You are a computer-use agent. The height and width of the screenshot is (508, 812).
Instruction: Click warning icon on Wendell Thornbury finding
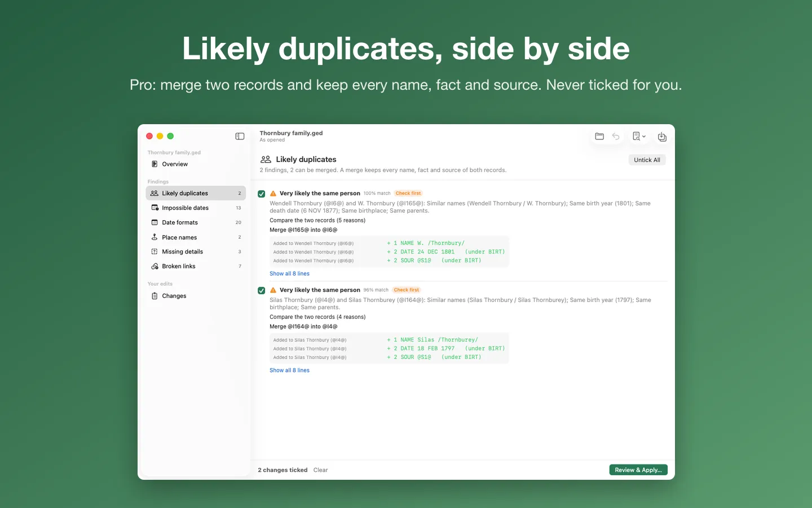click(273, 194)
